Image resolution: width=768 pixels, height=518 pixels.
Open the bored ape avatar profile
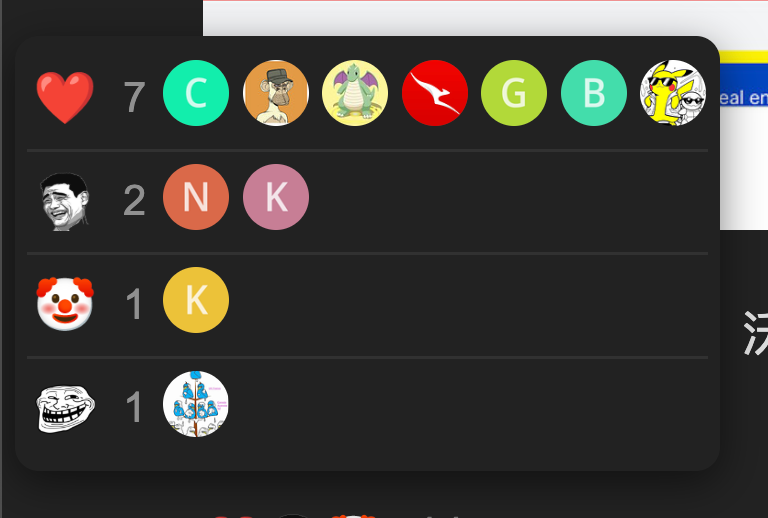tap(276, 93)
